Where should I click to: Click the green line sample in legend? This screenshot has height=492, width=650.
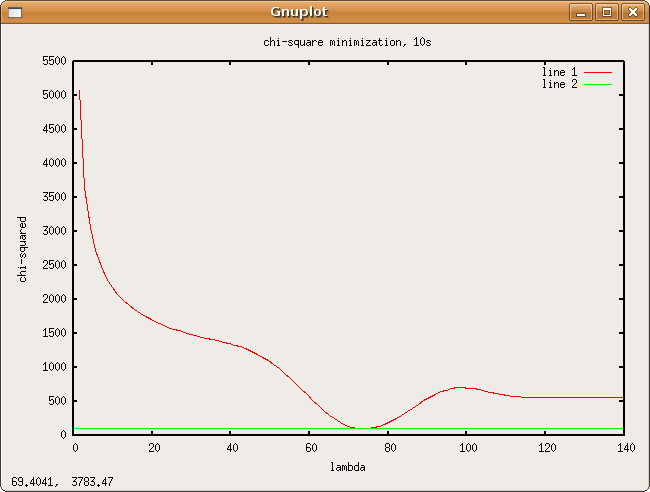click(x=598, y=85)
